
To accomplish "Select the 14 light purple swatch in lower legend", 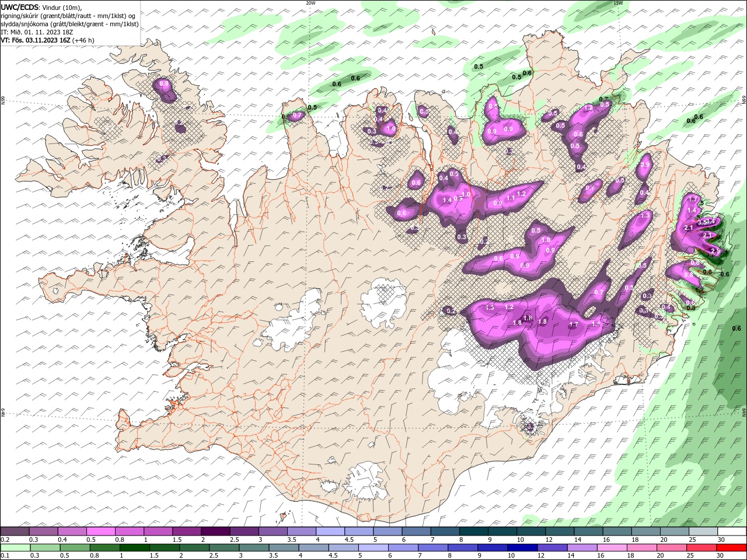I will [x=581, y=548].
